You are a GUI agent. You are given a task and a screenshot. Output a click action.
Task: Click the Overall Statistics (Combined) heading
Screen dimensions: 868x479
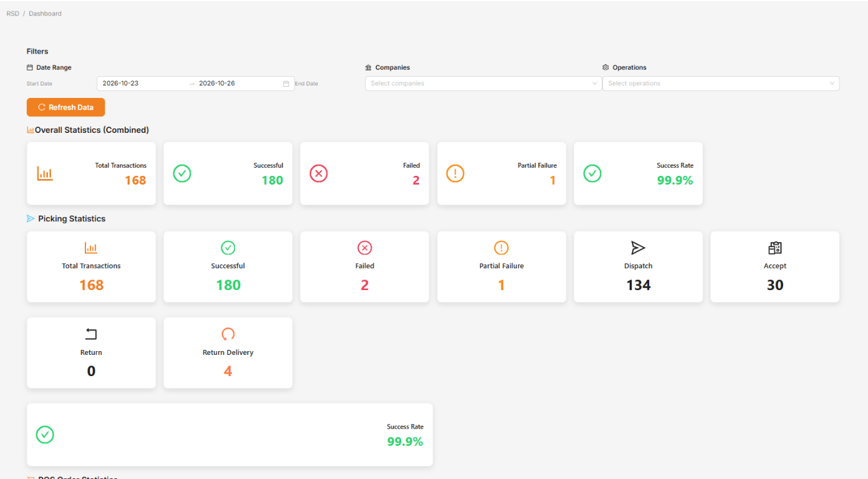[x=92, y=130]
